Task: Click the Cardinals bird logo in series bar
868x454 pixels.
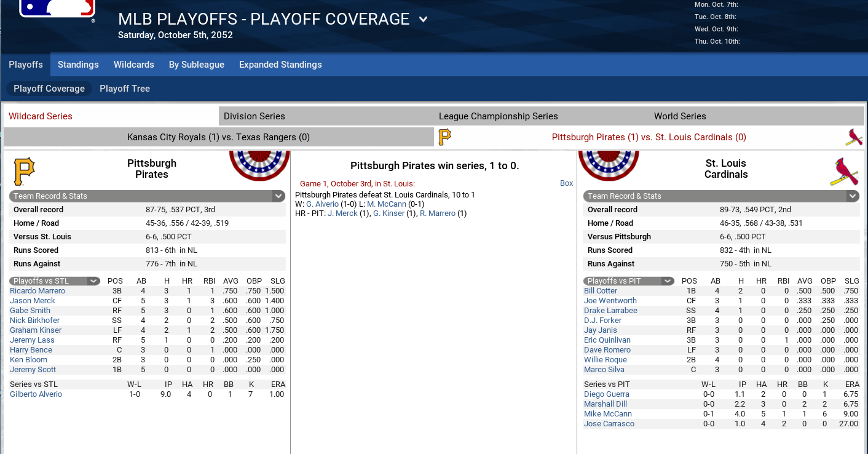Action: point(854,137)
